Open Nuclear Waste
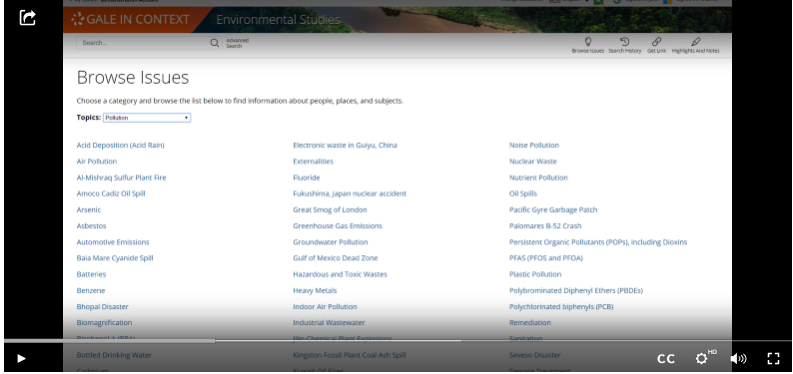Viewport: 793px width, 374px height. pos(533,161)
